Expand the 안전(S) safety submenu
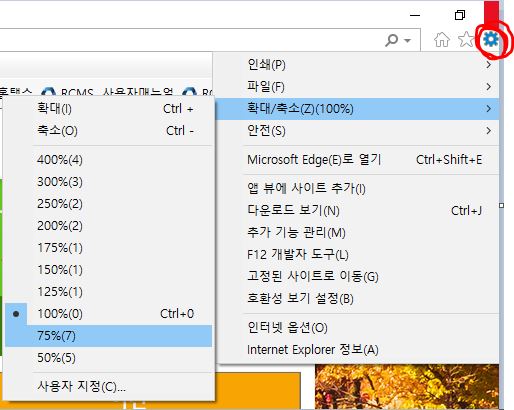The width and height of the screenshot is (514, 410). tap(358, 131)
